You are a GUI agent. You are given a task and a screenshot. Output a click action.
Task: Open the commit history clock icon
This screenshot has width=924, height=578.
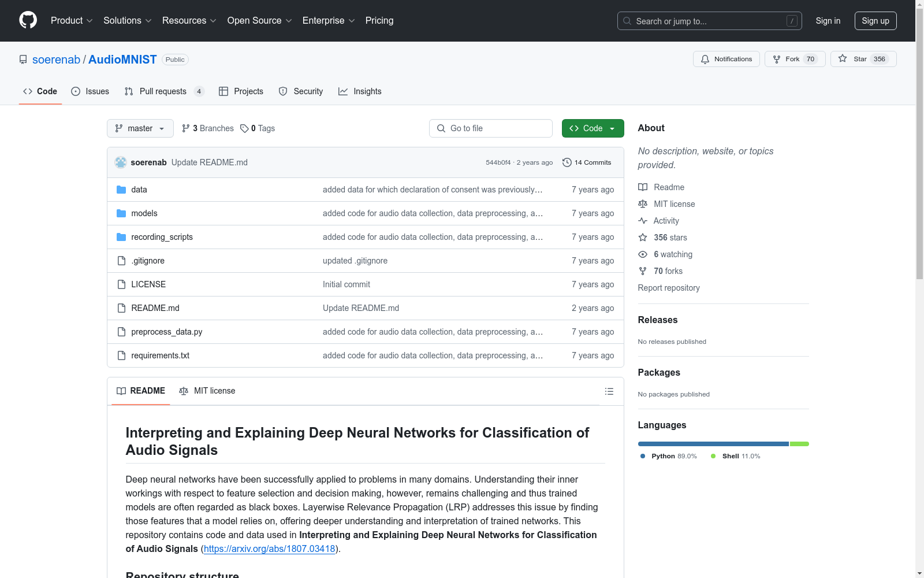pyautogui.click(x=567, y=162)
